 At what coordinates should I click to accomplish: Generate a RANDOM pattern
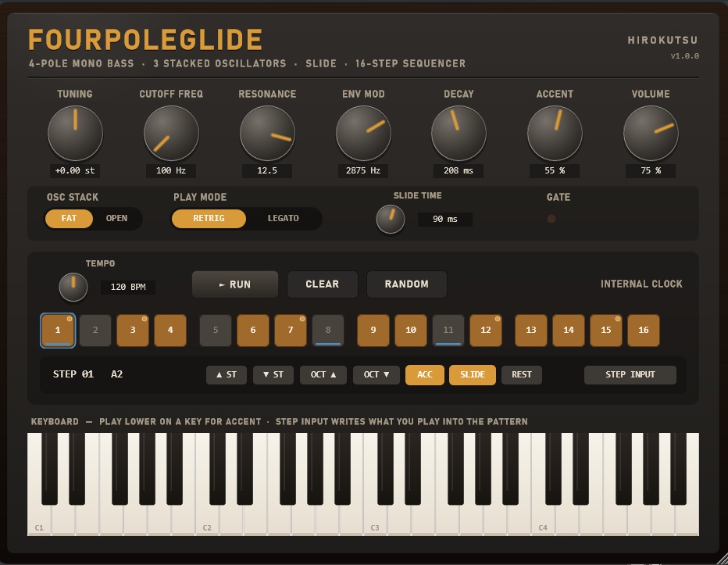[x=407, y=284]
